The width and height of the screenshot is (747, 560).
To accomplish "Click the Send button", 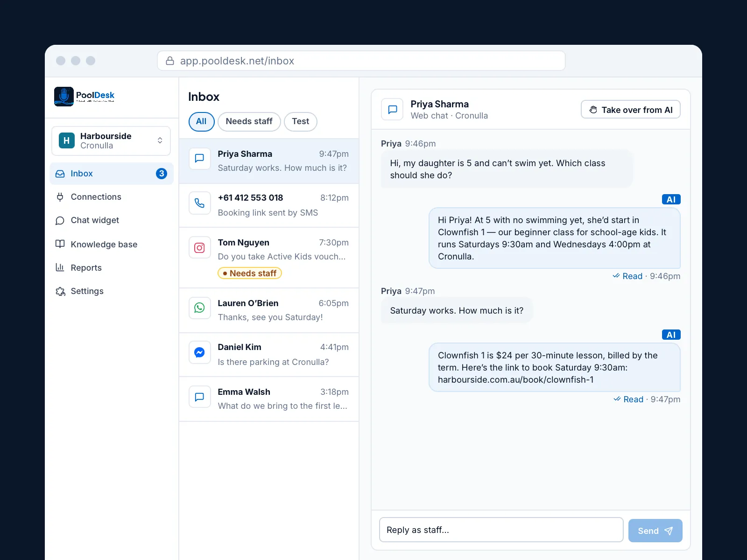I will pyautogui.click(x=655, y=531).
